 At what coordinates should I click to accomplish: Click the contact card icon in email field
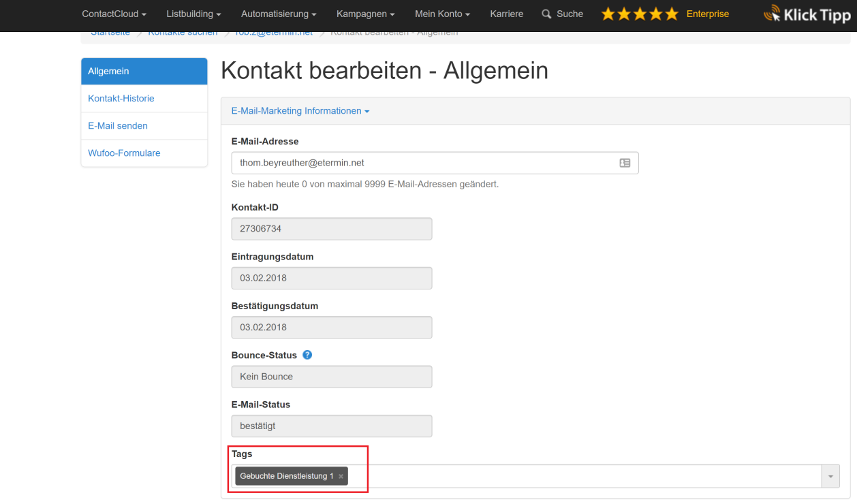click(x=625, y=163)
